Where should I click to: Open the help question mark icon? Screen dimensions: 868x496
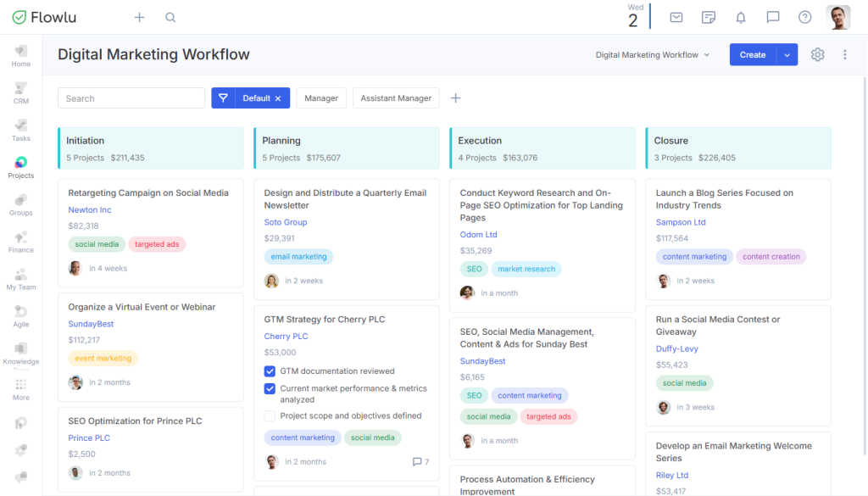pyautogui.click(x=805, y=17)
